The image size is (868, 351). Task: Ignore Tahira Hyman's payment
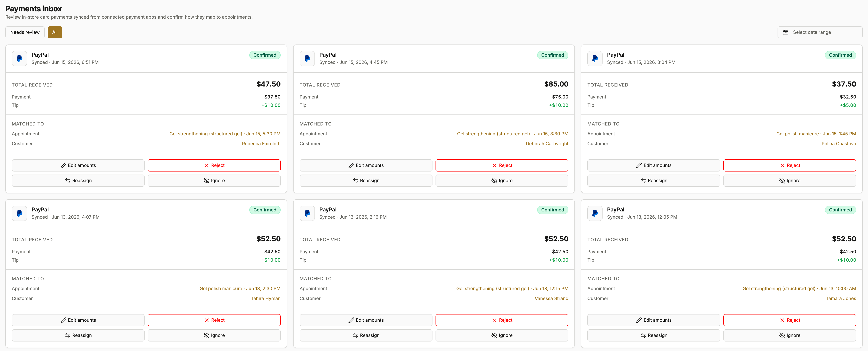pos(214,335)
